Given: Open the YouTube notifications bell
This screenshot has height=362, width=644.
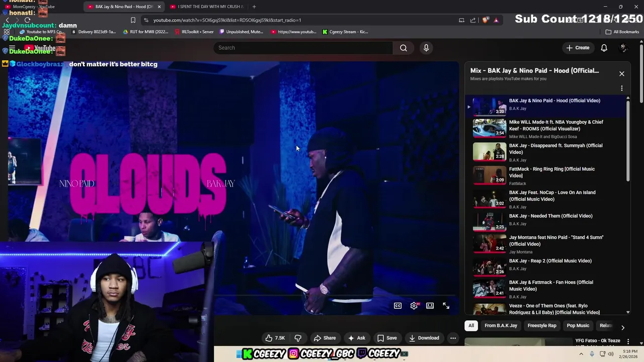Looking at the screenshot, I should [604, 48].
